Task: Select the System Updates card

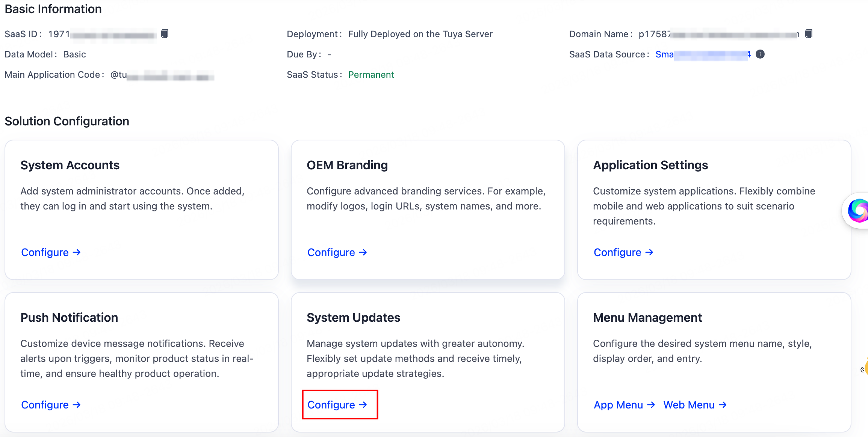Action: (428, 338)
